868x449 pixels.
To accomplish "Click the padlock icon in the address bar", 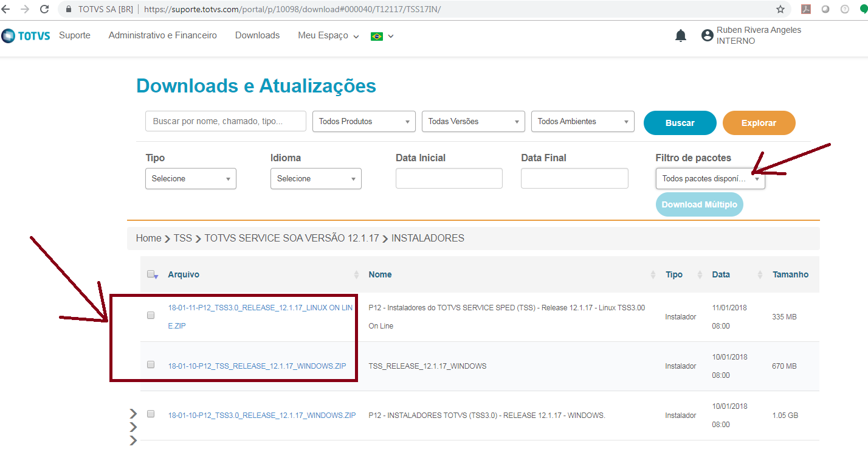I will tap(68, 9).
